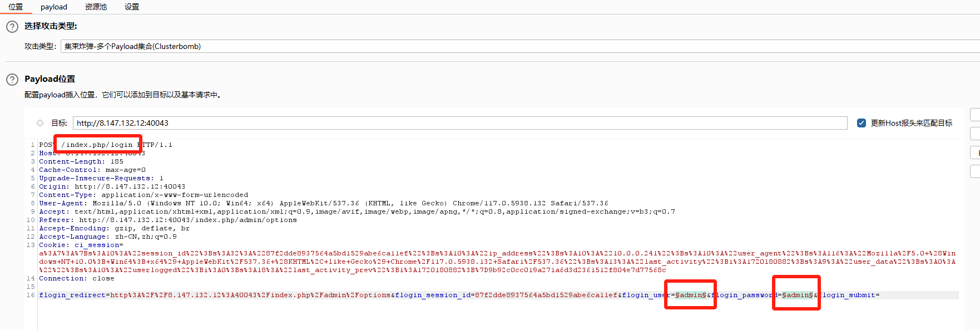The image size is (980, 330).
Task: Click the help icon beside Payload位置
Action: [12, 80]
